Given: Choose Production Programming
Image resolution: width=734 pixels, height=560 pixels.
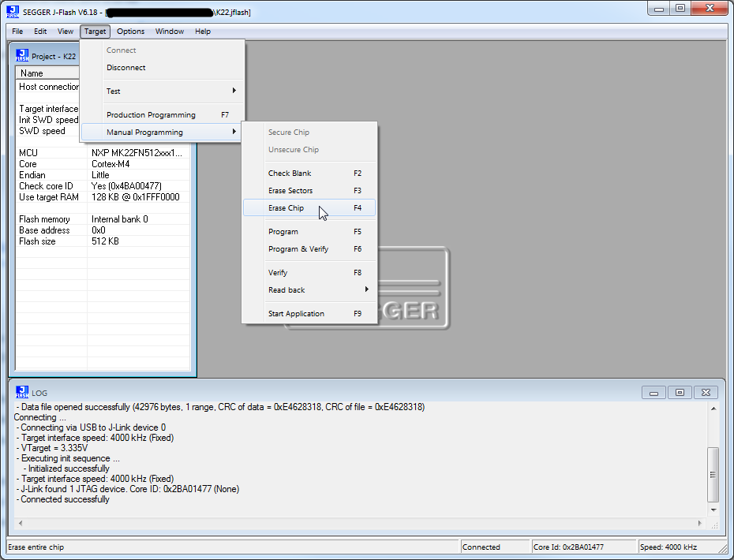Looking at the screenshot, I should point(163,114).
